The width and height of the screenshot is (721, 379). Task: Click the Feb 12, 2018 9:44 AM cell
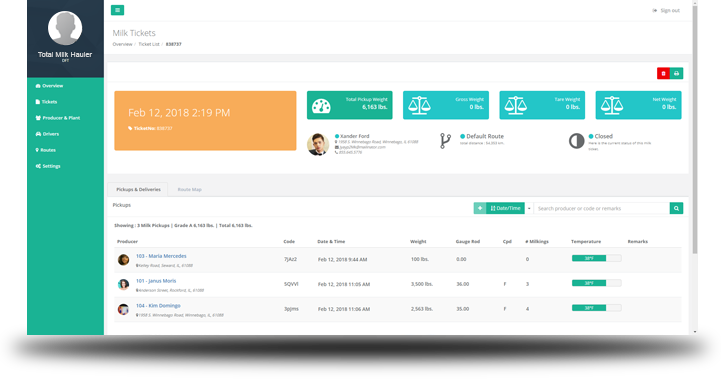342,259
